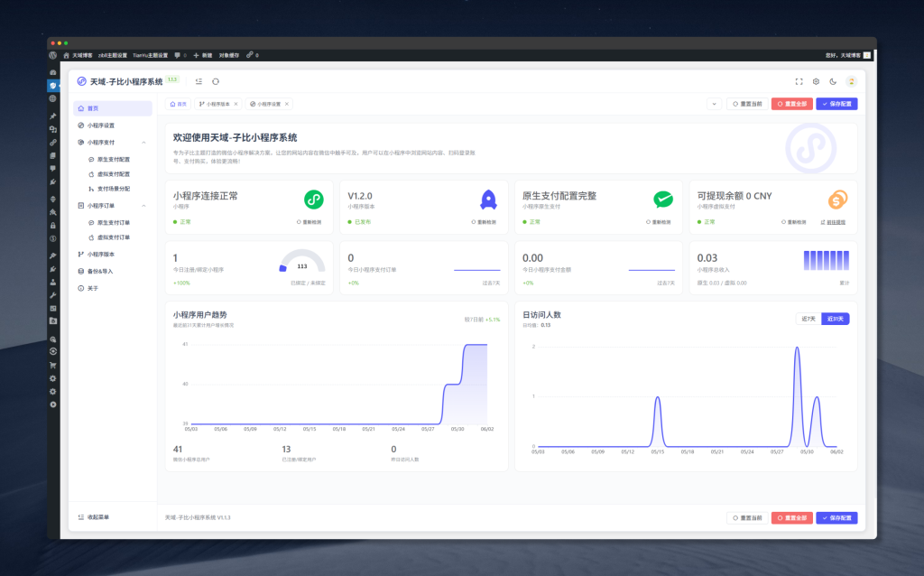
Task: Open zibll主题设置 in WordPress admin bar
Action: 113,55
